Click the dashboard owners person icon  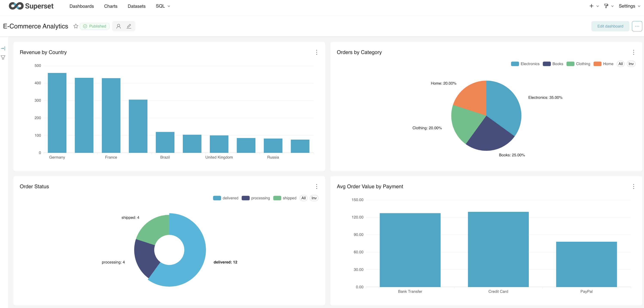click(x=119, y=26)
